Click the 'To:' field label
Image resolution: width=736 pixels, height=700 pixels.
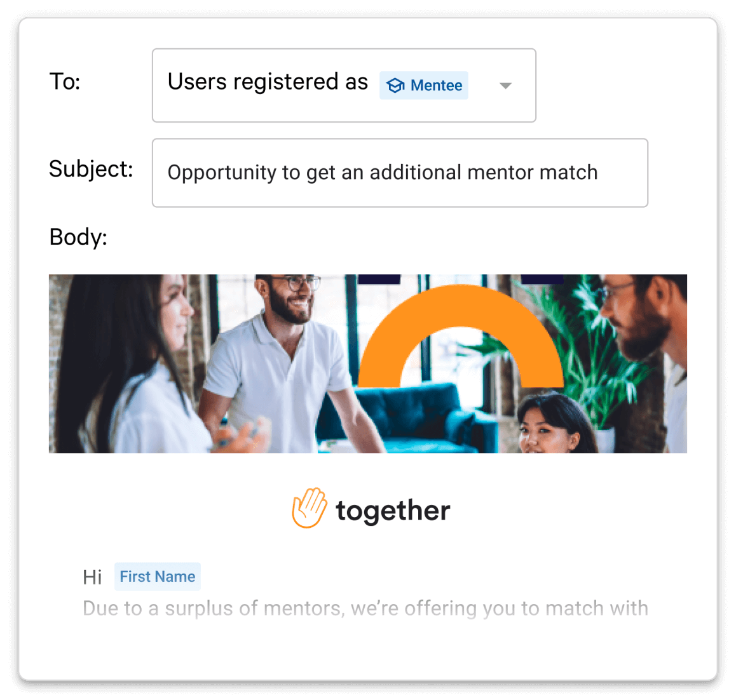click(x=65, y=82)
